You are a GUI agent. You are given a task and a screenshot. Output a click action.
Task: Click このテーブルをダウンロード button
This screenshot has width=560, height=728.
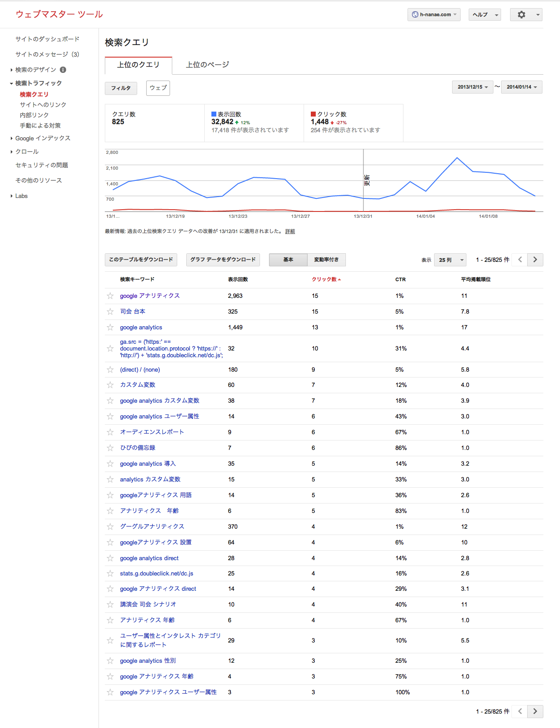pos(141,260)
